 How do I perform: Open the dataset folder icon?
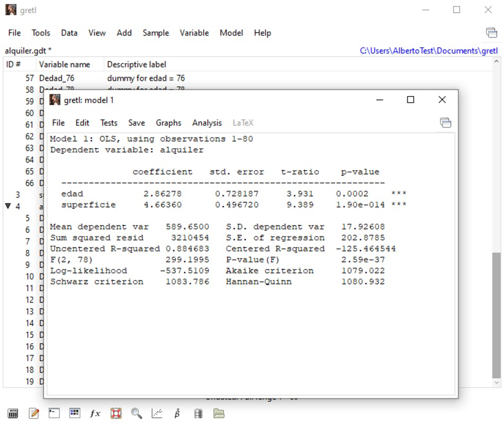tap(219, 413)
